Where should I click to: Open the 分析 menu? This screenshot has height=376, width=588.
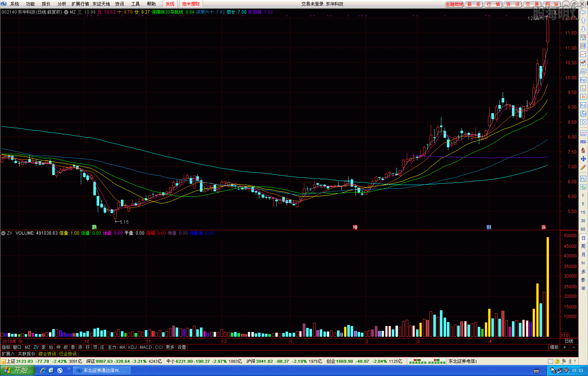(x=62, y=4)
